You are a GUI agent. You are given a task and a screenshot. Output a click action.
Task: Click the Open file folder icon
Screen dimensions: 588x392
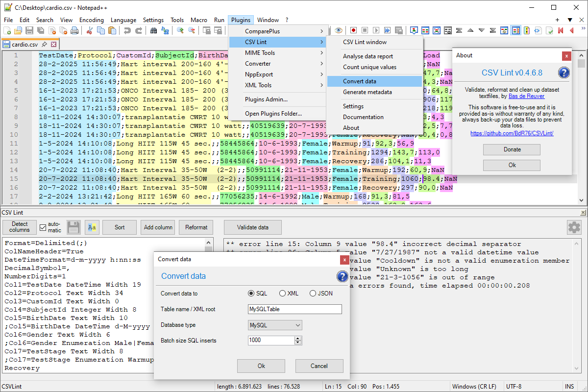[x=18, y=30]
